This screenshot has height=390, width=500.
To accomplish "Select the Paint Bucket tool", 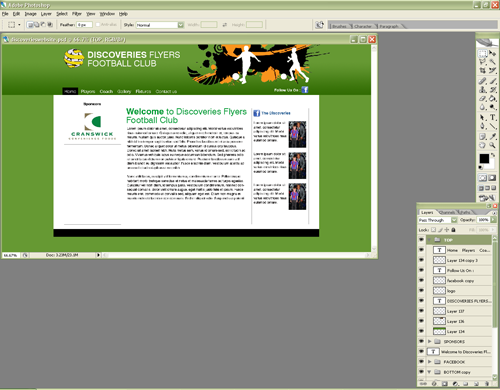I will [x=492, y=98].
